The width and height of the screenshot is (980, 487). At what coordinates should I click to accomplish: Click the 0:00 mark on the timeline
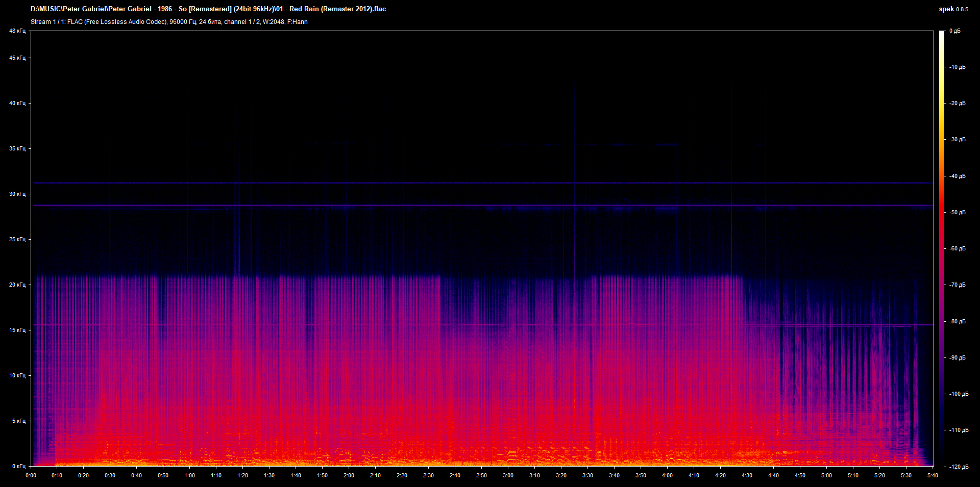click(x=32, y=475)
